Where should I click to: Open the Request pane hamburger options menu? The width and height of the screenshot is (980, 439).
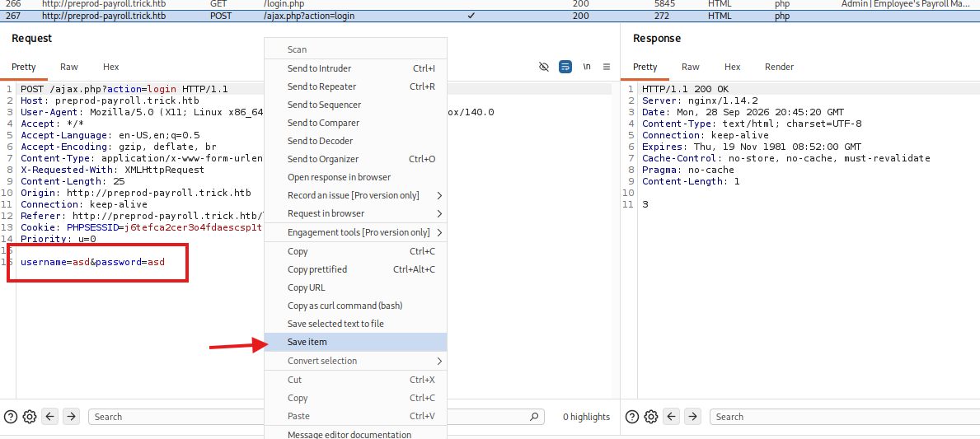coord(607,67)
